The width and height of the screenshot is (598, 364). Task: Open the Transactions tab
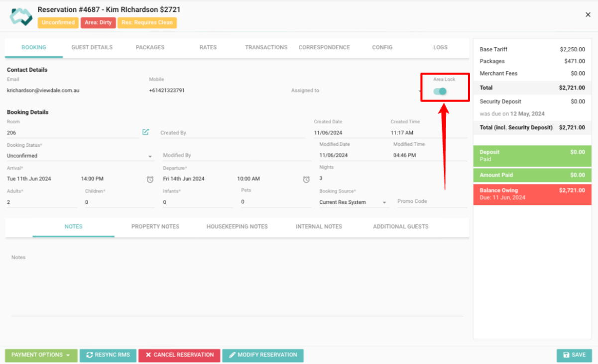266,48
